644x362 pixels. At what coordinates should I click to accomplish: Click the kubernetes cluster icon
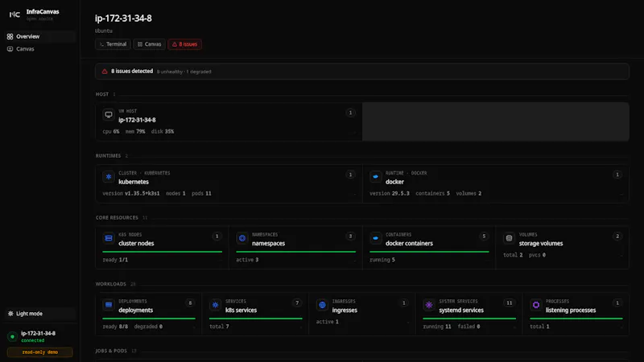(109, 176)
